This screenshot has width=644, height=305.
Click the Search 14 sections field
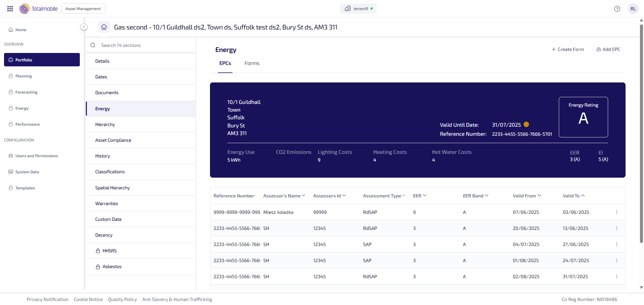tap(141, 45)
